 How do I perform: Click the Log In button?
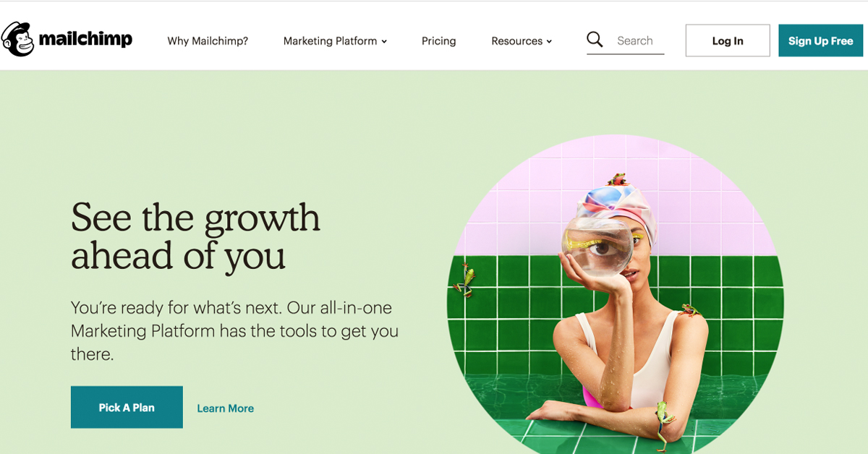pyautogui.click(x=728, y=40)
